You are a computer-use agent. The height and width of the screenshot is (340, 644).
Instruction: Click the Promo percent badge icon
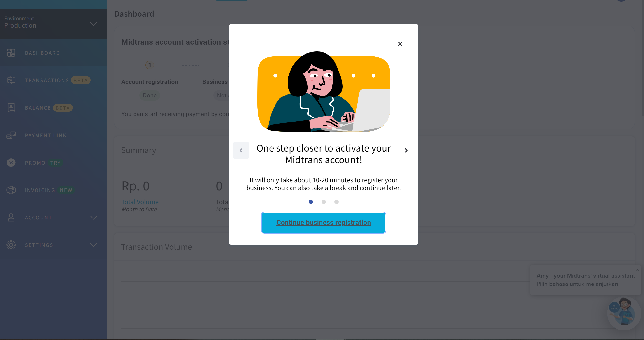(11, 163)
